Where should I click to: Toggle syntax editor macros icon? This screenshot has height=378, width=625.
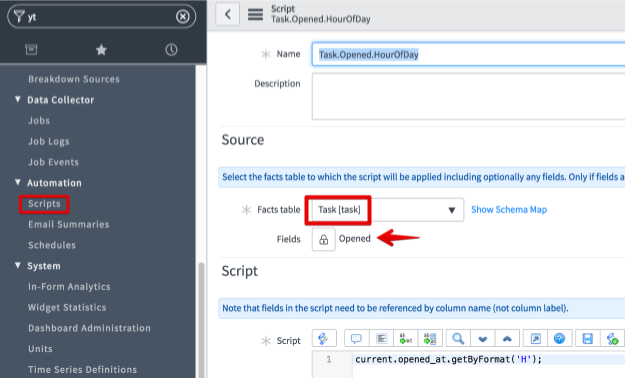324,339
